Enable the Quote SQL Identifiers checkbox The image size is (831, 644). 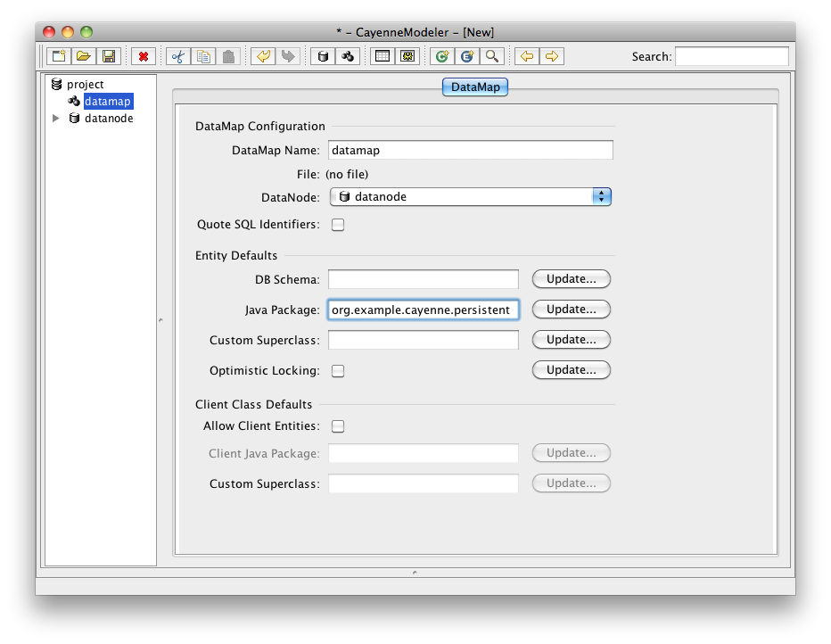338,225
